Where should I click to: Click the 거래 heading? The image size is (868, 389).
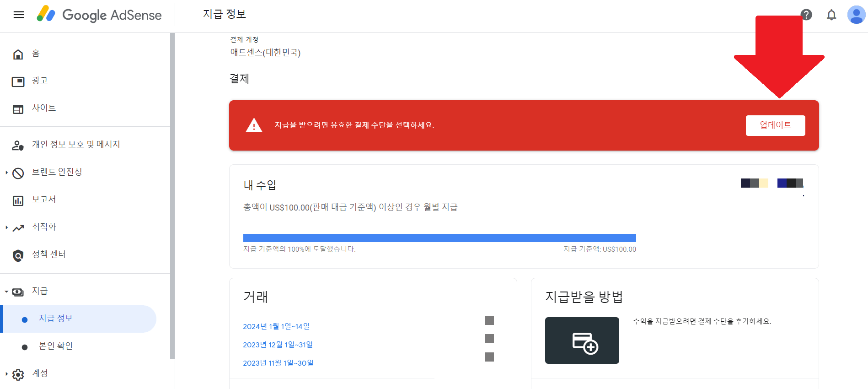(256, 297)
